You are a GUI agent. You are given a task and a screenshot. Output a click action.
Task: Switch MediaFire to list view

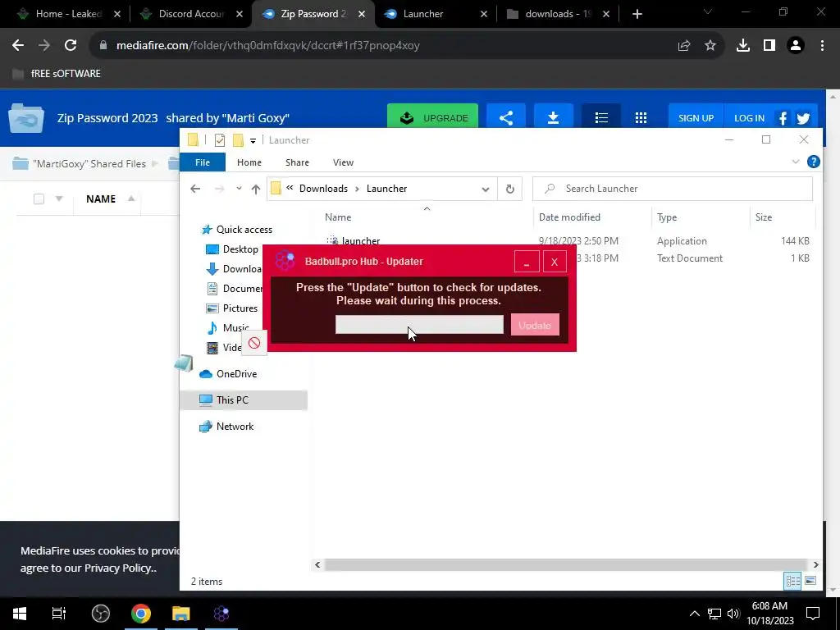(601, 118)
